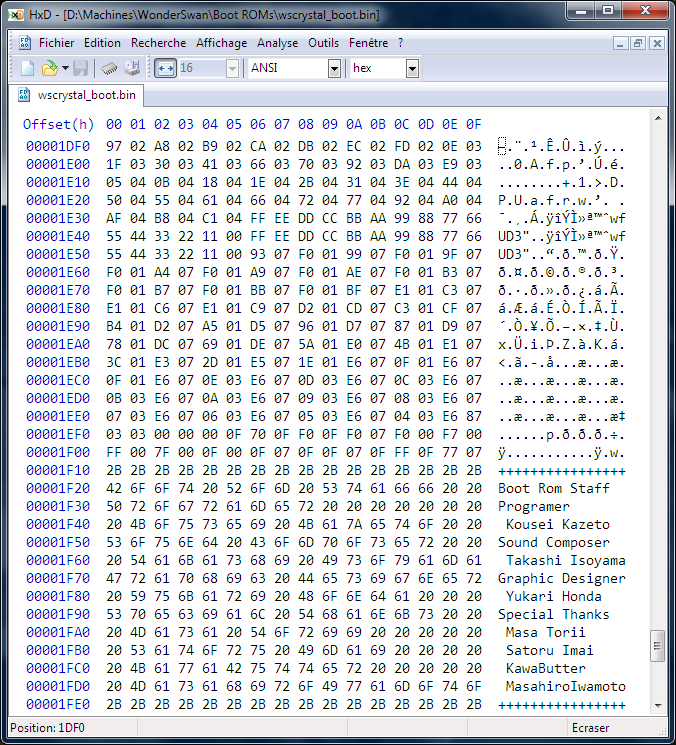The height and width of the screenshot is (745, 676).
Task: Click the vertical scrollbar thumb
Action: [x=658, y=646]
